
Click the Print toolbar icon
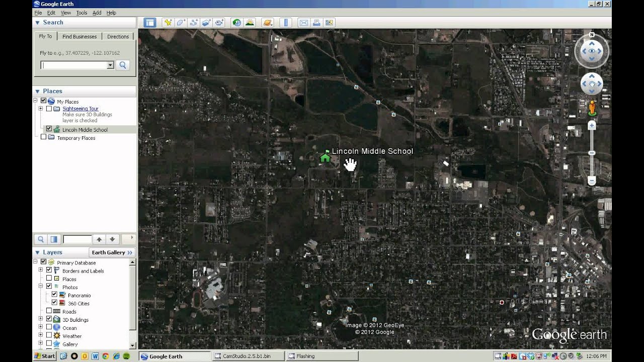(x=316, y=23)
